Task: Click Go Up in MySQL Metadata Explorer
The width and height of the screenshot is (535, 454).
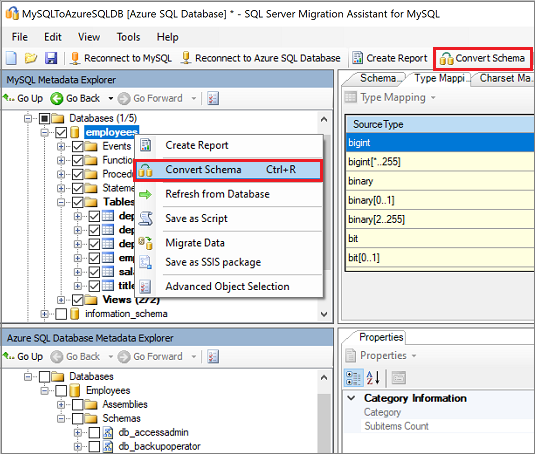Action: click(23, 99)
